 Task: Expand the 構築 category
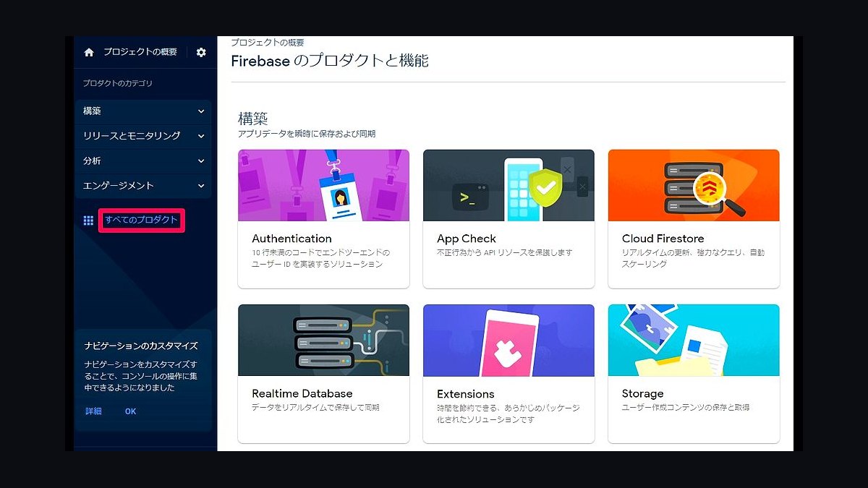coord(143,111)
